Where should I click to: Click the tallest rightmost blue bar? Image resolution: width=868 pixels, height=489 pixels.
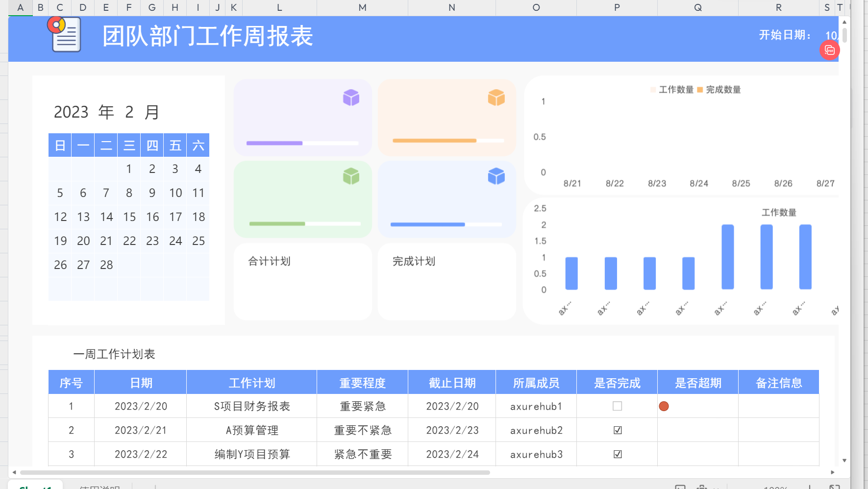click(x=805, y=257)
